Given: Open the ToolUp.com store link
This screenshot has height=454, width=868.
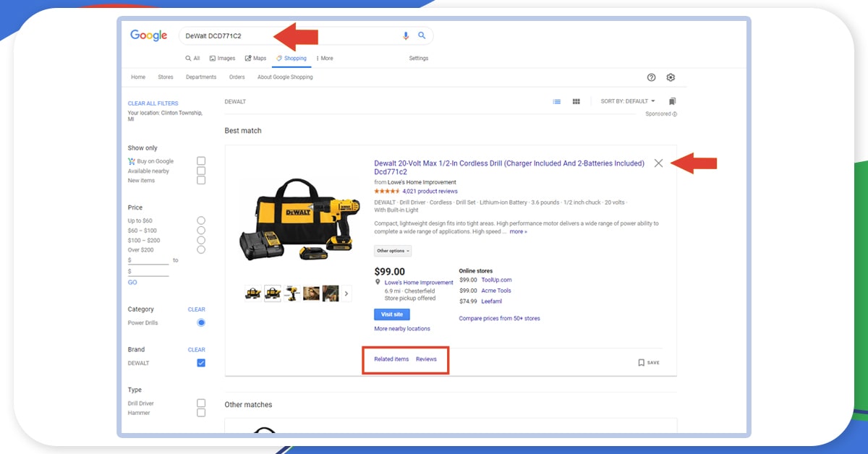Looking at the screenshot, I should (496, 280).
